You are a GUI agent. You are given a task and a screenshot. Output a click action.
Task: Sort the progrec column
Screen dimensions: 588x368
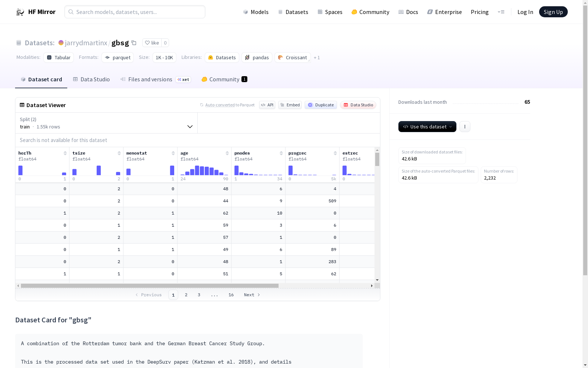(335, 153)
